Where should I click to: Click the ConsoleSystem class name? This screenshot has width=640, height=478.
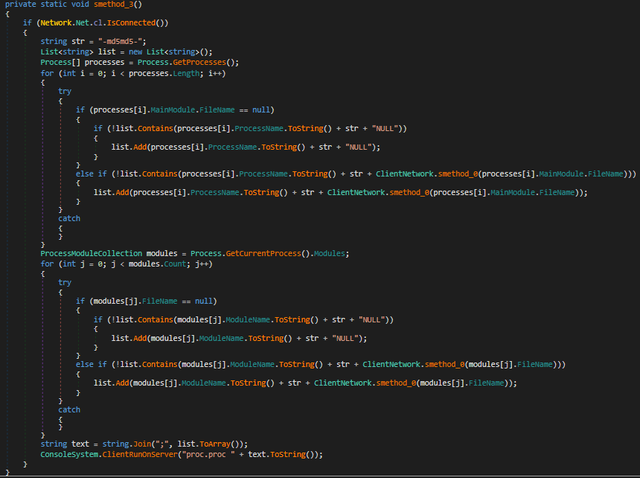pyautogui.click(x=69, y=455)
